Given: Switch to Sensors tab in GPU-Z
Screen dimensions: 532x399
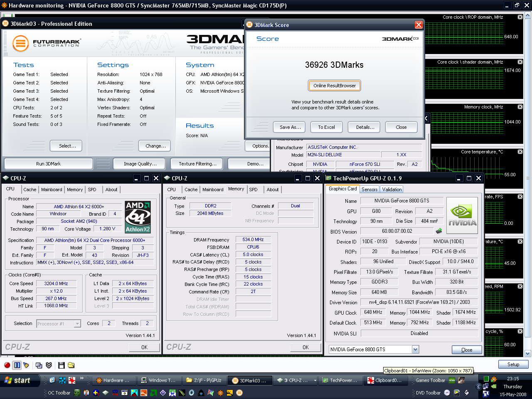Looking at the screenshot, I should click(x=369, y=190).
